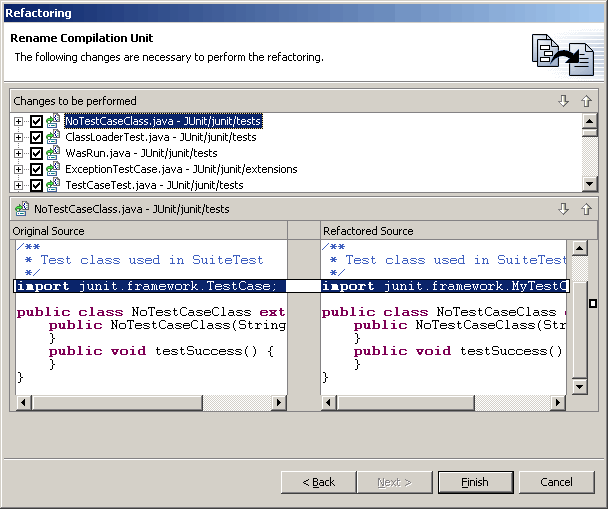The image size is (608, 509).
Task: Click the NoTestCaseClass.java file icon in tree
Action: click(x=54, y=122)
